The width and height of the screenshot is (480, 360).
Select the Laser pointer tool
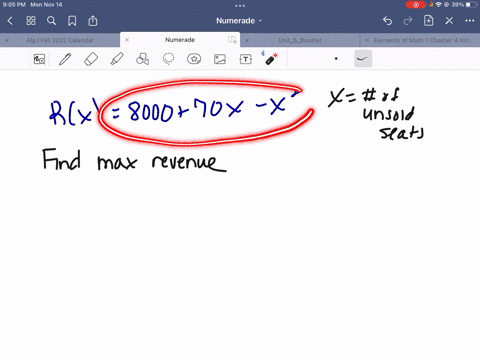pyautogui.click(x=271, y=58)
